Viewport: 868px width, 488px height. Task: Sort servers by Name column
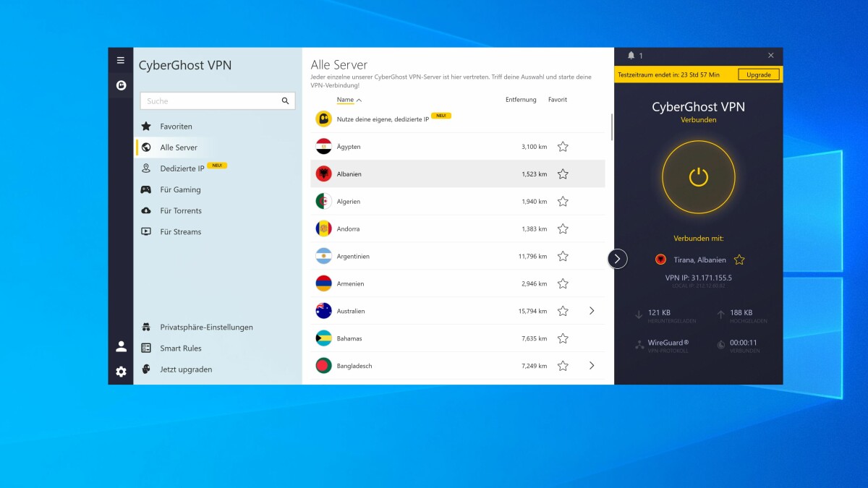pyautogui.click(x=349, y=100)
